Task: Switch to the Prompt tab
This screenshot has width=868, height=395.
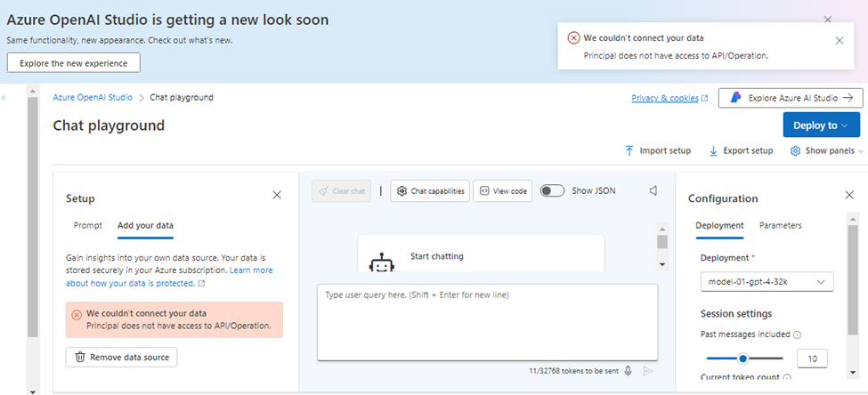Action: pos(88,226)
